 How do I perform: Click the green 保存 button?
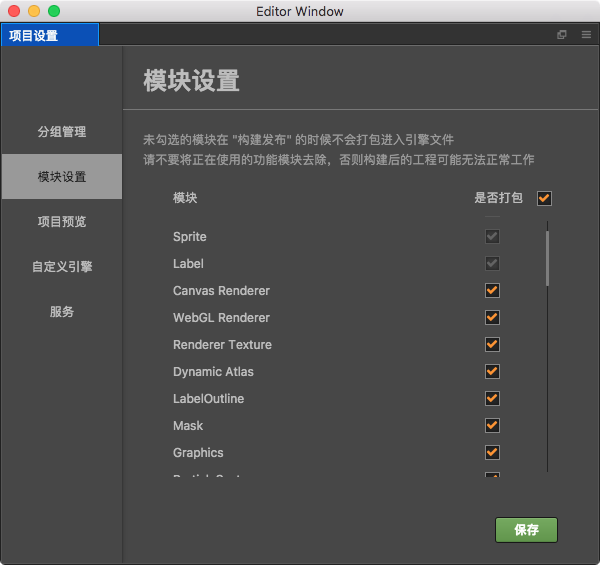tap(526, 530)
